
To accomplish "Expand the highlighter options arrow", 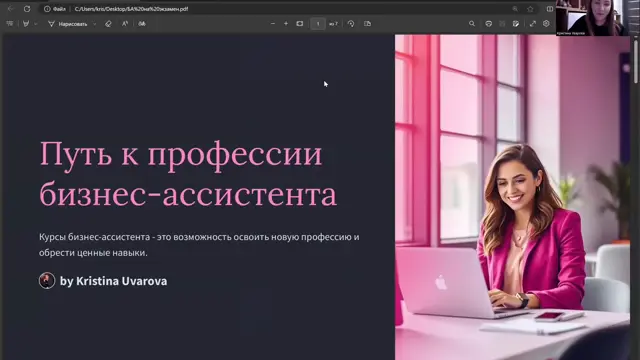I will pos(36,24).
